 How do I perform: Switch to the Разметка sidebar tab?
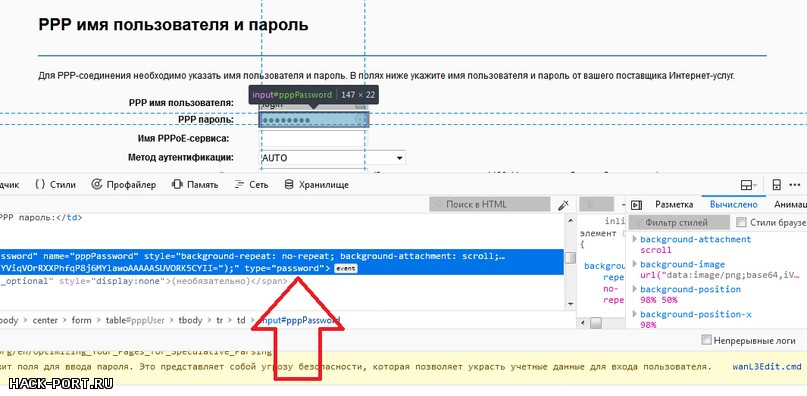click(674, 204)
